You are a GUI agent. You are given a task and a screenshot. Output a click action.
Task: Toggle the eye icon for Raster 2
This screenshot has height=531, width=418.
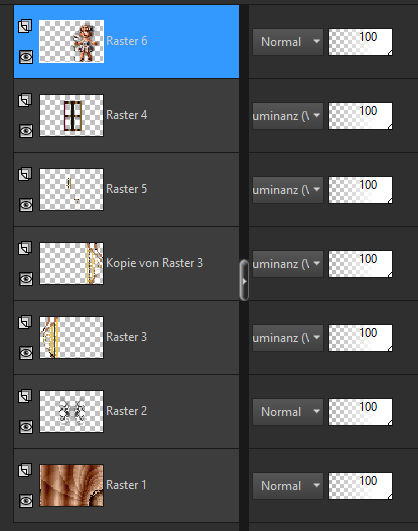click(26, 427)
